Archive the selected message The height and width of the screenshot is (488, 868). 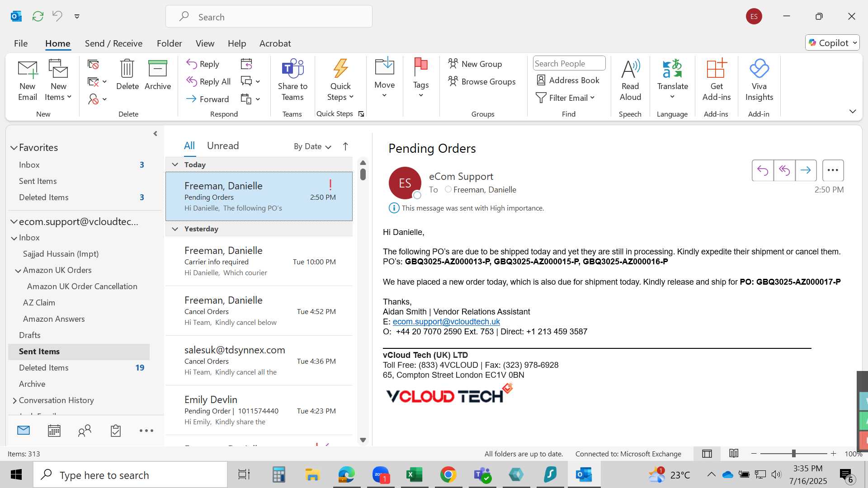(157, 75)
